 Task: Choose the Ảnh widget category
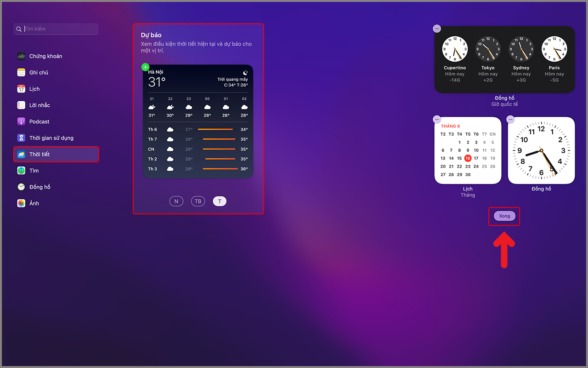57,203
